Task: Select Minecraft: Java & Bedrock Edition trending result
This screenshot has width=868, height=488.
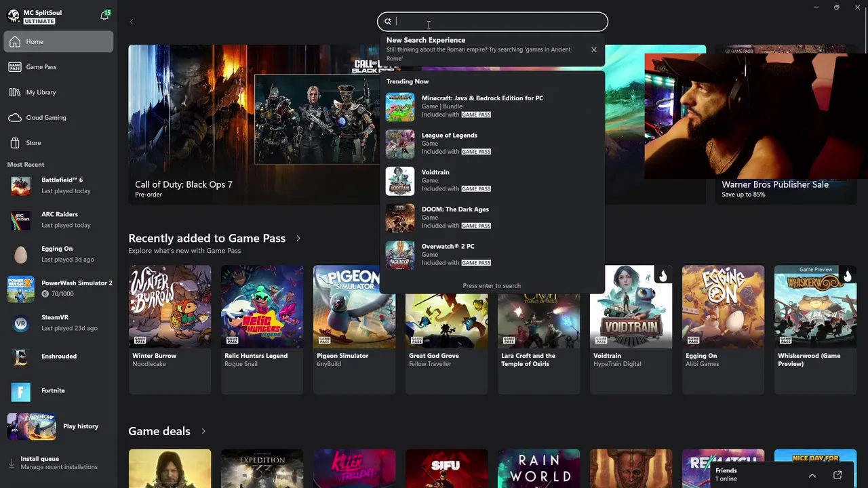Action: [492, 106]
